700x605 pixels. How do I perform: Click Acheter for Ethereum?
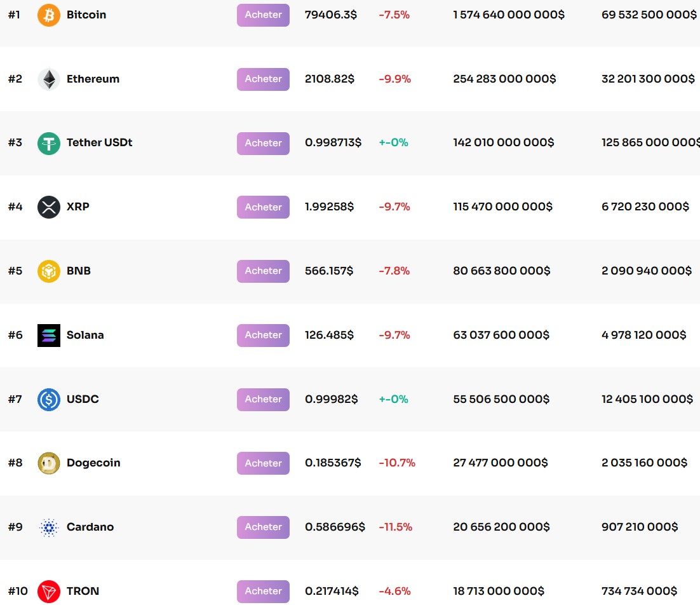click(x=263, y=79)
